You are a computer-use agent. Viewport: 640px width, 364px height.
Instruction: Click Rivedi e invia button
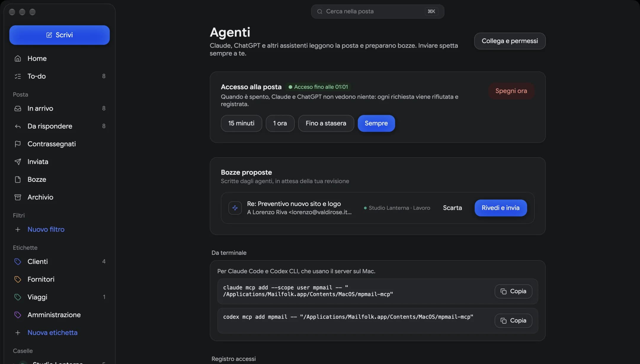tap(500, 208)
